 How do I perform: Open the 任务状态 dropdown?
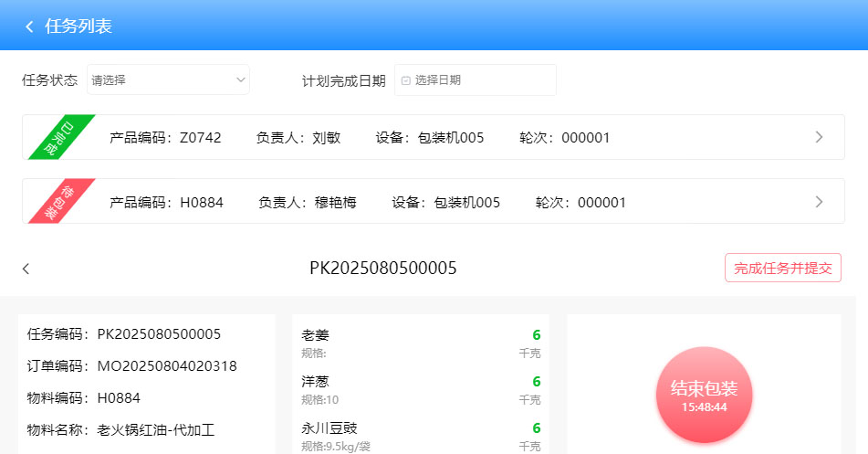pyautogui.click(x=168, y=79)
